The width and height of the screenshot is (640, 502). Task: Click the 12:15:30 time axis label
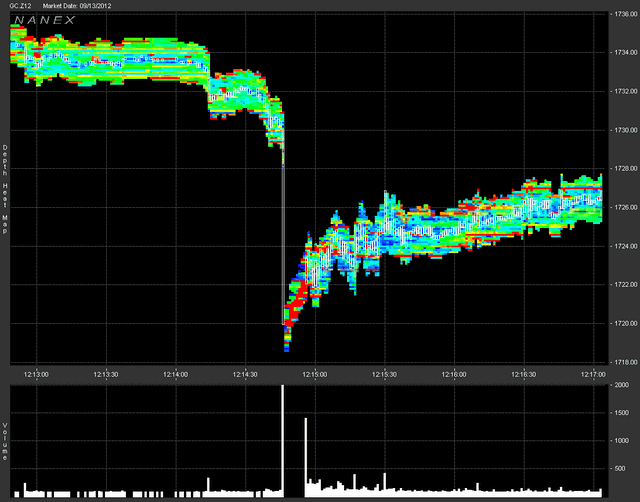click(x=384, y=375)
